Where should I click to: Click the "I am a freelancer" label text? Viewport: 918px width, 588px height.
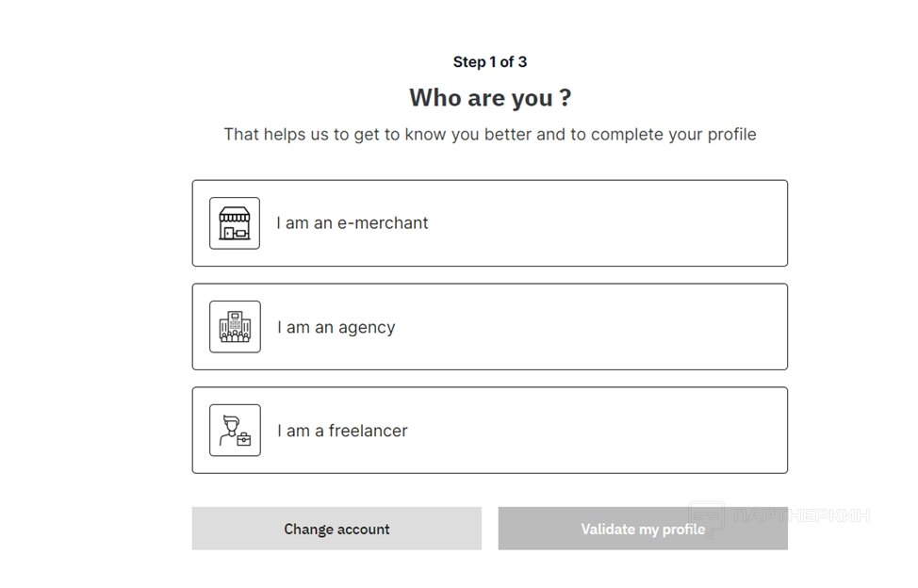point(342,431)
